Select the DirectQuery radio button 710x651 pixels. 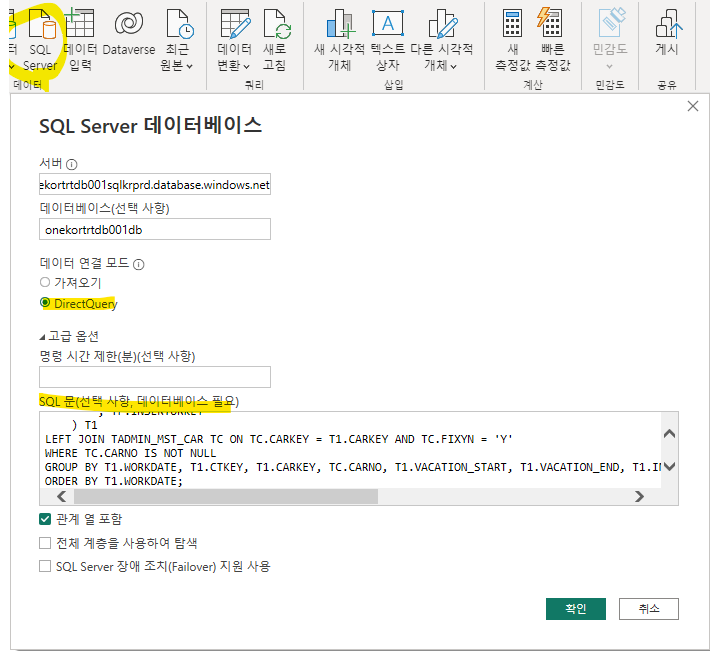[x=45, y=302]
